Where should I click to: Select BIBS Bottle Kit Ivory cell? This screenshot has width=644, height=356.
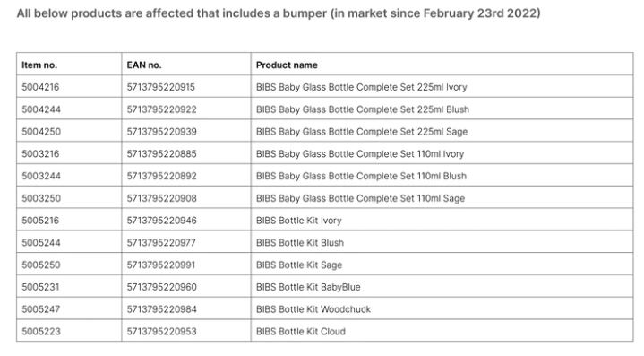pos(442,220)
